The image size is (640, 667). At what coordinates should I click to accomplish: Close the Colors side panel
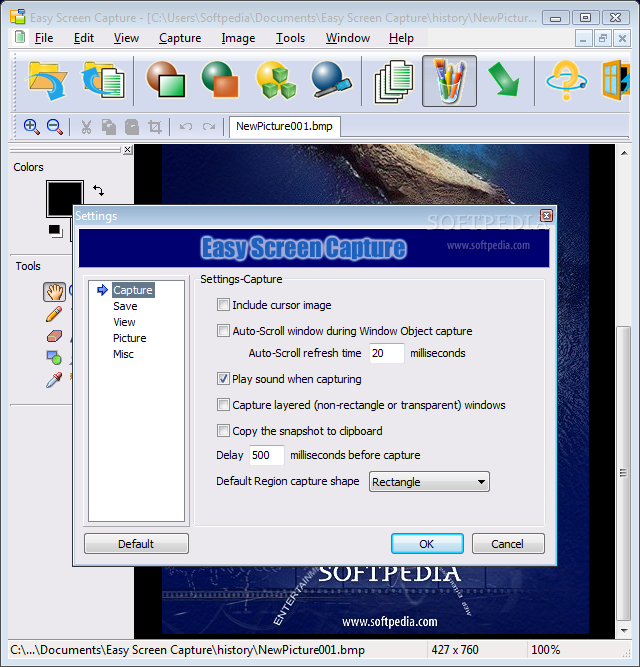pos(128,150)
